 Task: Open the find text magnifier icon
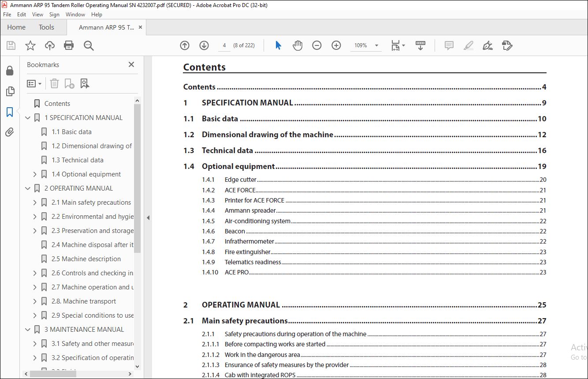click(89, 45)
